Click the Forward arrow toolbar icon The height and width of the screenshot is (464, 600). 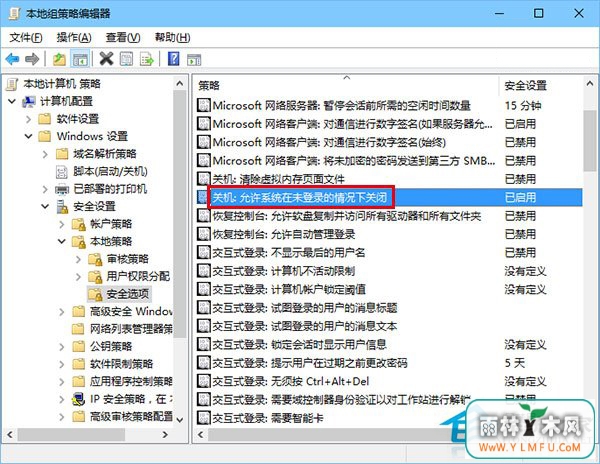pos(32,59)
